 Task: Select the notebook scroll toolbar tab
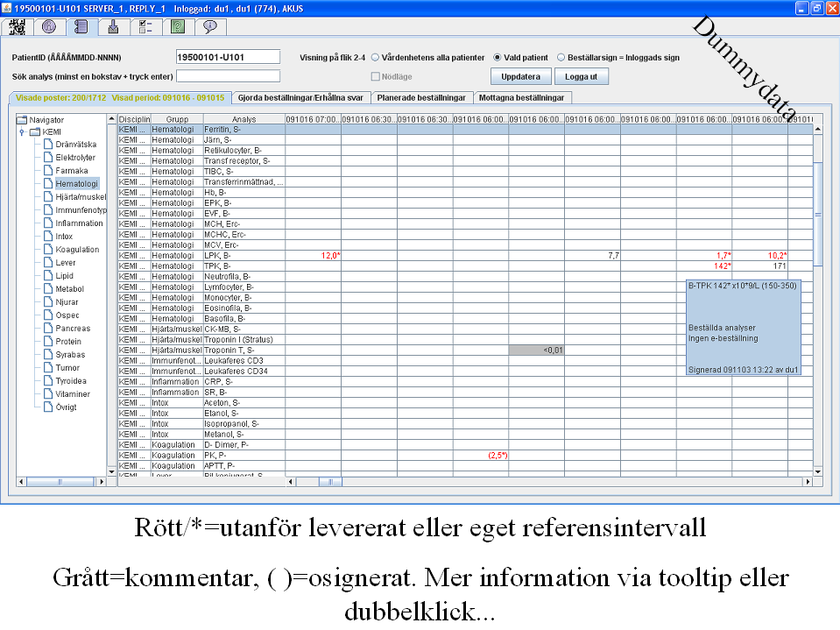(81, 27)
